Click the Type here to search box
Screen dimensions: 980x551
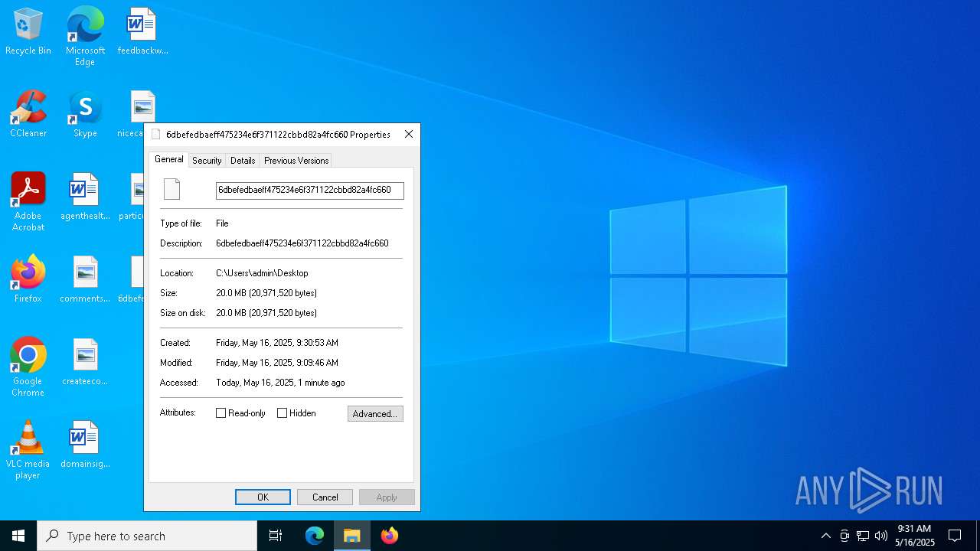pos(147,536)
